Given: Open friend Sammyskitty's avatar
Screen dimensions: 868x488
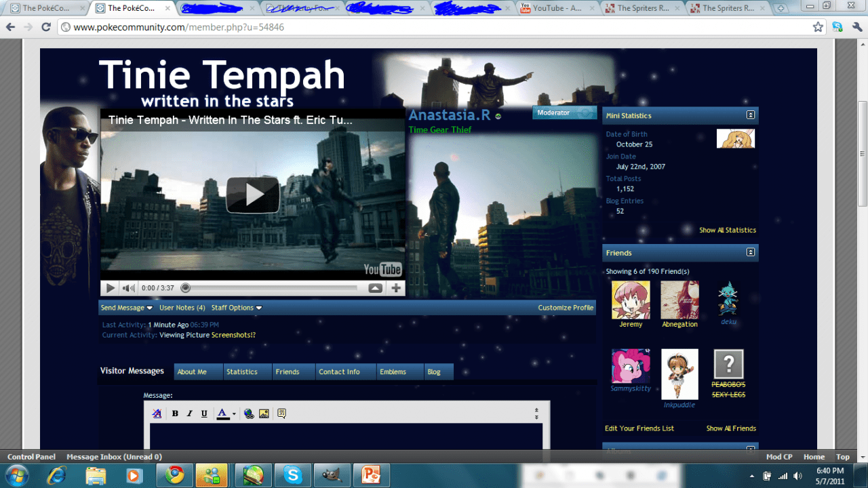Looking at the screenshot, I should (631, 366).
